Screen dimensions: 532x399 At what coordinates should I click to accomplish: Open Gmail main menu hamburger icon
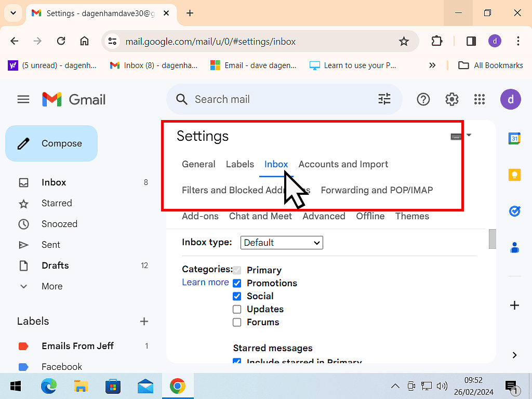[23, 99]
